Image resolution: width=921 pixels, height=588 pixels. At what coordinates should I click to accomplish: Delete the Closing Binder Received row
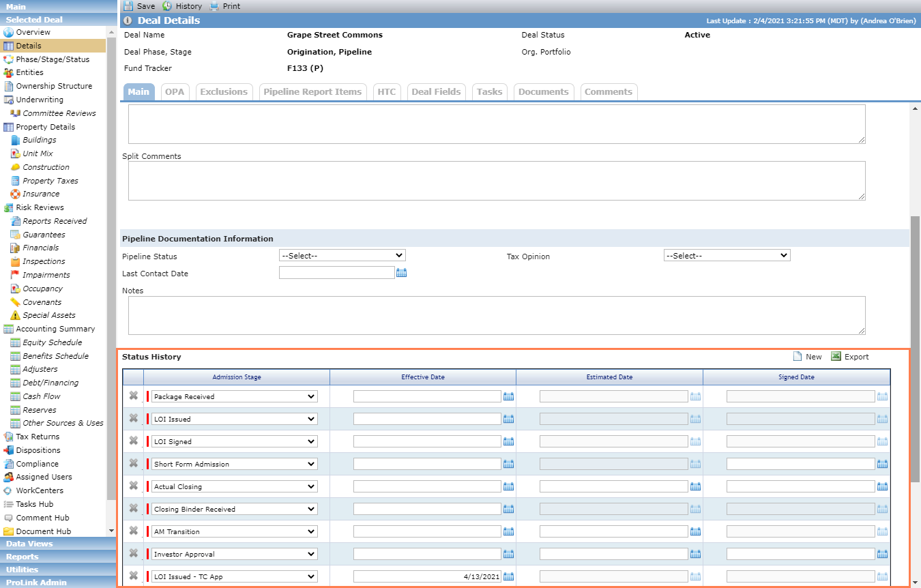(x=134, y=508)
